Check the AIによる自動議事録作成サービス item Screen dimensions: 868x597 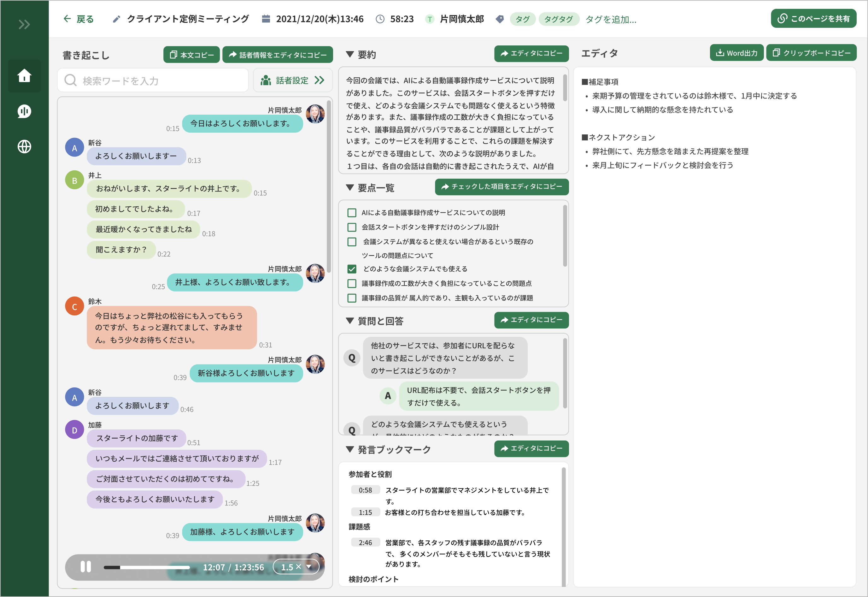click(x=352, y=213)
